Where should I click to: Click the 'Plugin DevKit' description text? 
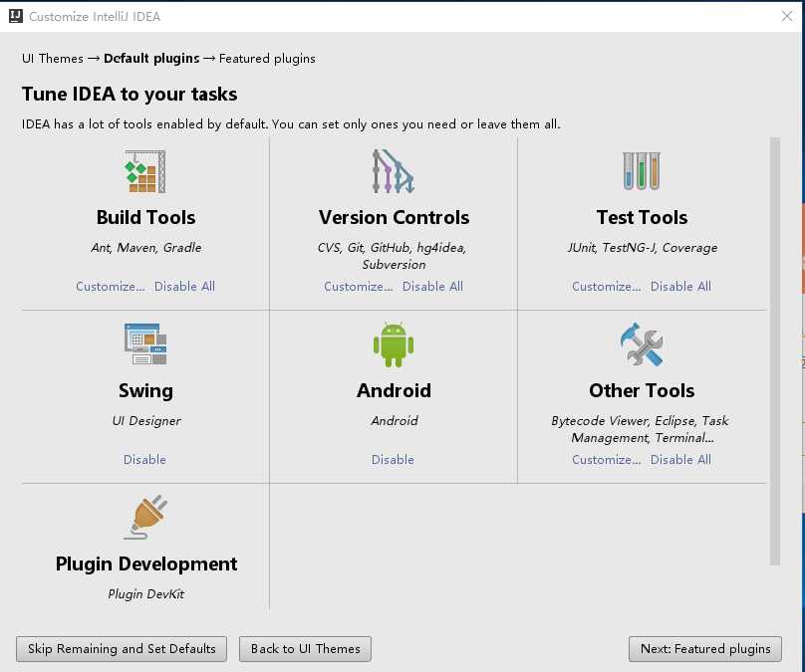point(146,594)
